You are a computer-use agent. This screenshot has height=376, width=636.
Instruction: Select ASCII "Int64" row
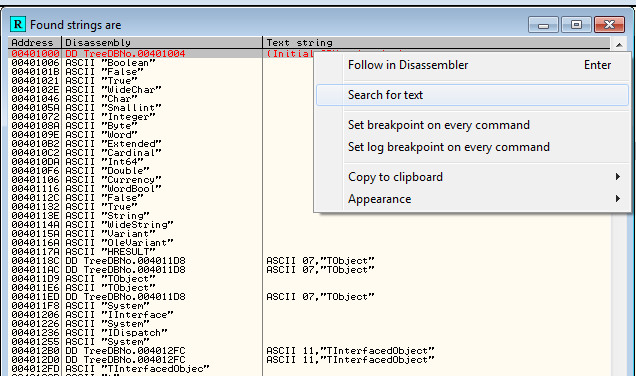[161, 161]
